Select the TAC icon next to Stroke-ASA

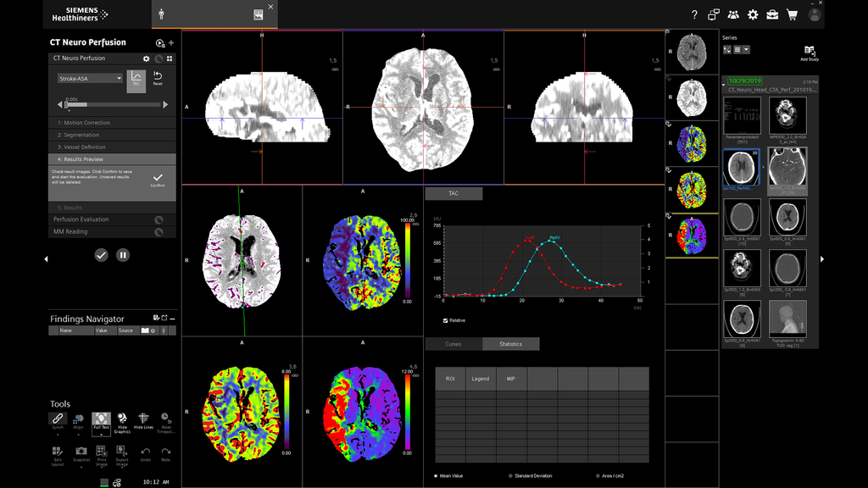(x=136, y=81)
